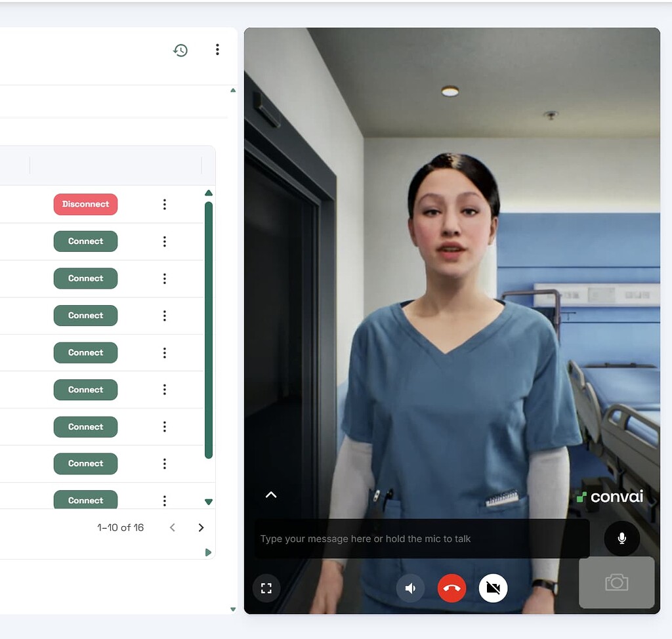Connect the second item in the list
The height and width of the screenshot is (639, 672).
85,241
